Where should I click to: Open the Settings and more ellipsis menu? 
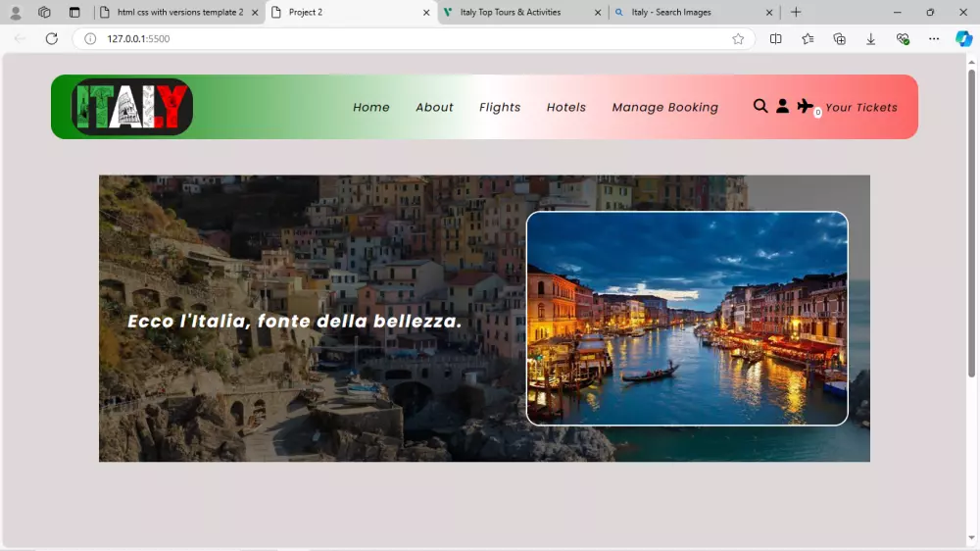pos(934,39)
